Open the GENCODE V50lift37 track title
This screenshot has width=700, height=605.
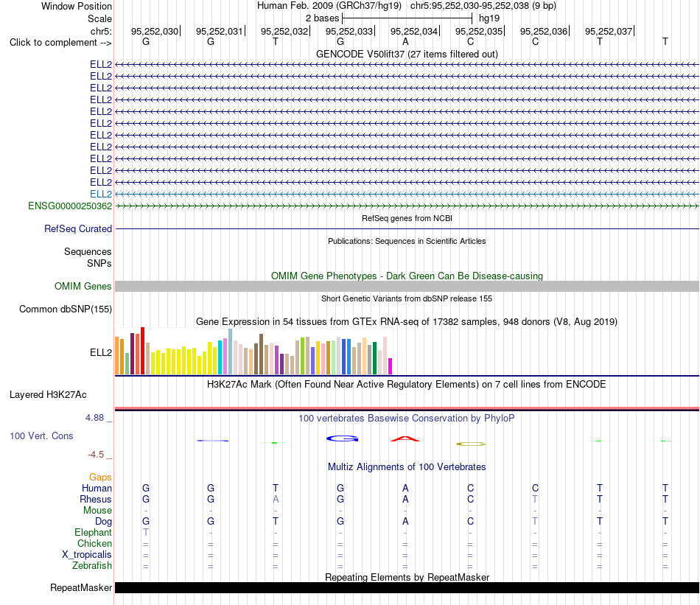407,54
